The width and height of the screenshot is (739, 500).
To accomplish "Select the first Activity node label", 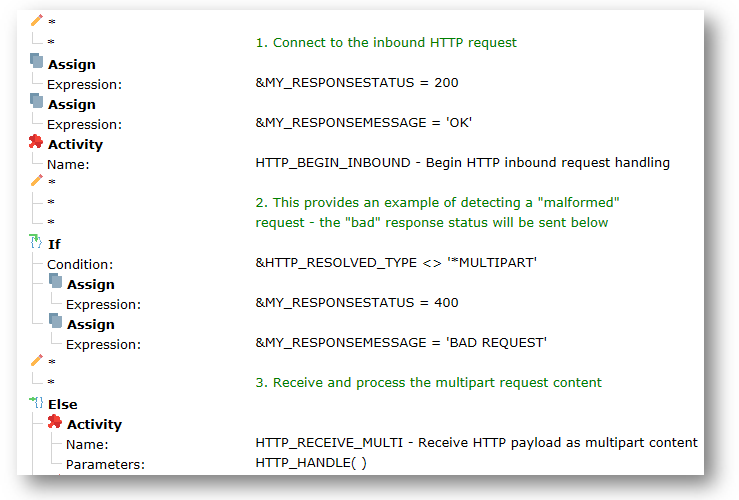I will 75,144.
